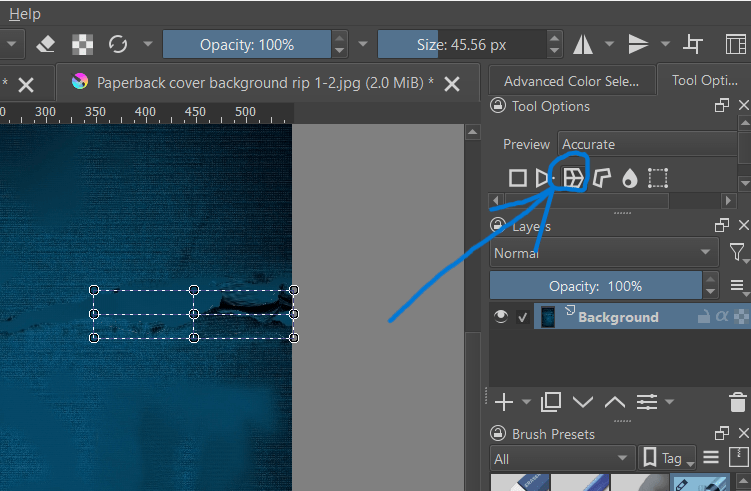
Task: Switch to the Advanced Color Selector tab
Action: click(569, 81)
